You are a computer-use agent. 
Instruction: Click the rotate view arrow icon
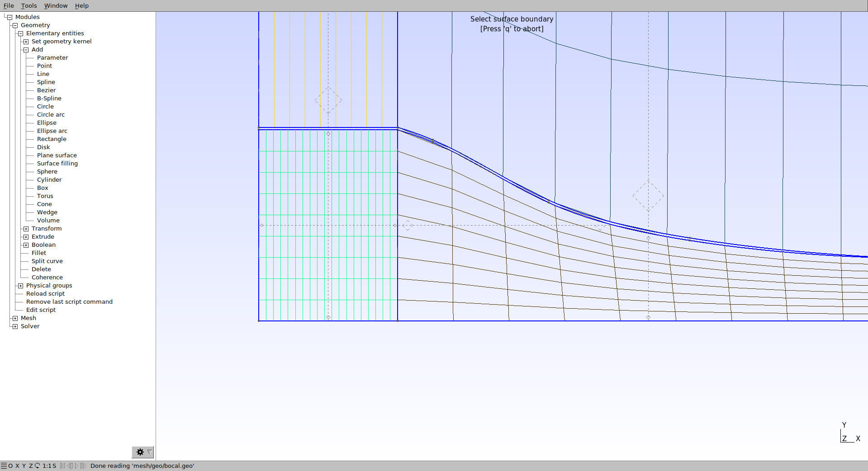[x=37, y=466]
